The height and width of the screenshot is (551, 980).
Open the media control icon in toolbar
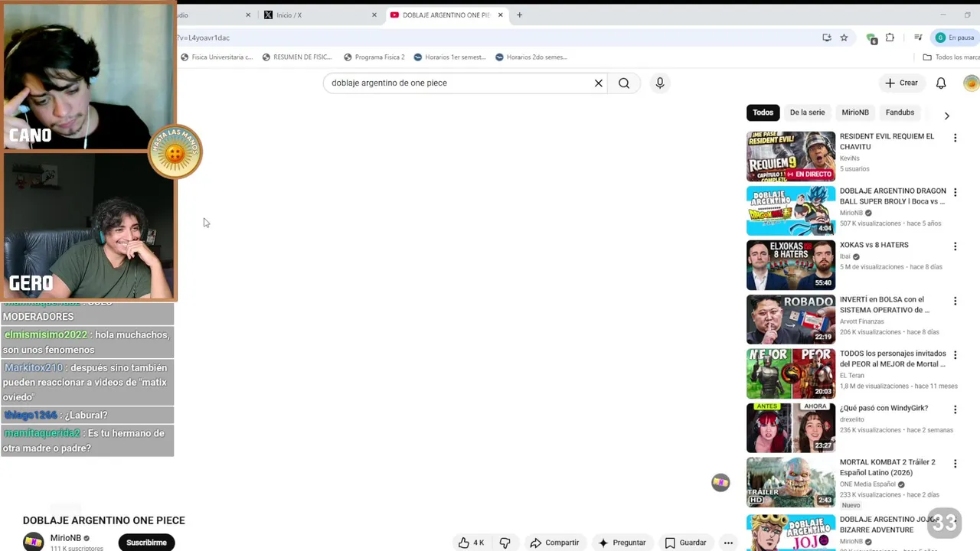click(x=918, y=37)
